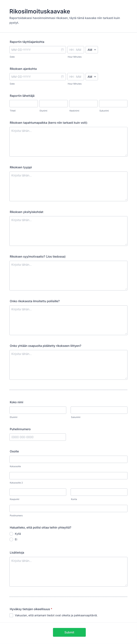This screenshot has width=137, height=644.
Task: Expand AM dropdown for Rikoksen ajankohta
Action: pyautogui.click(x=92, y=77)
